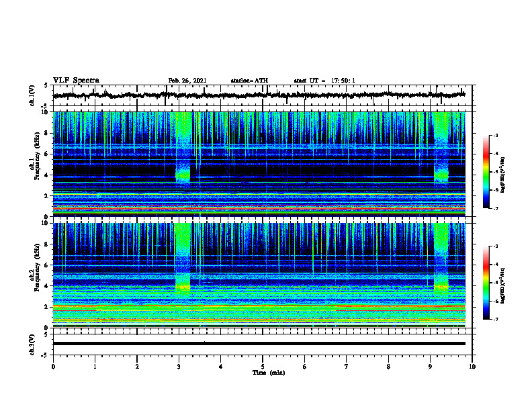Click the "ch.3(V)" axis label
The width and height of the screenshot is (532, 411).
tap(32, 345)
